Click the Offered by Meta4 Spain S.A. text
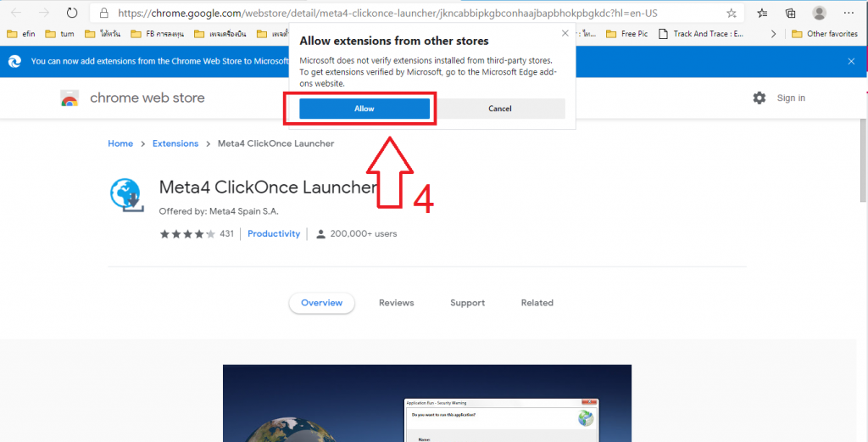 coord(219,211)
